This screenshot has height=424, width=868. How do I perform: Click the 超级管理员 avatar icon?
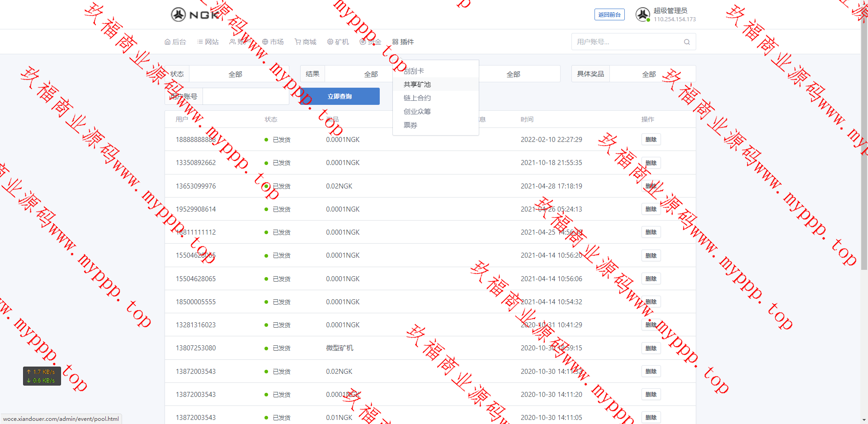643,14
